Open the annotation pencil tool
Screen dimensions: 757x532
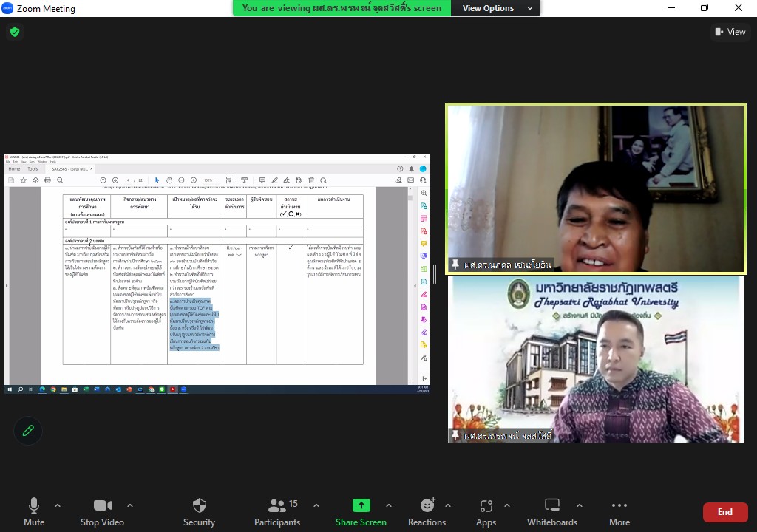click(28, 430)
